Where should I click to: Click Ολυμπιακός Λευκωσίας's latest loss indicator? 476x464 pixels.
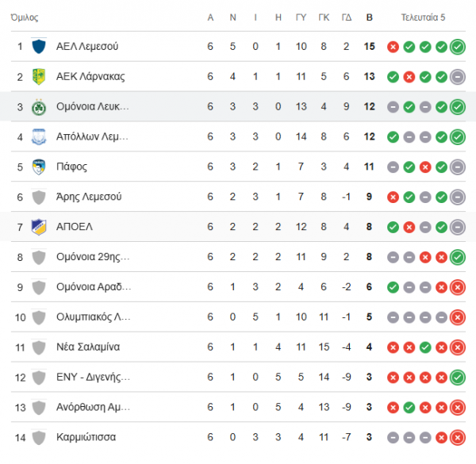pyautogui.click(x=458, y=317)
